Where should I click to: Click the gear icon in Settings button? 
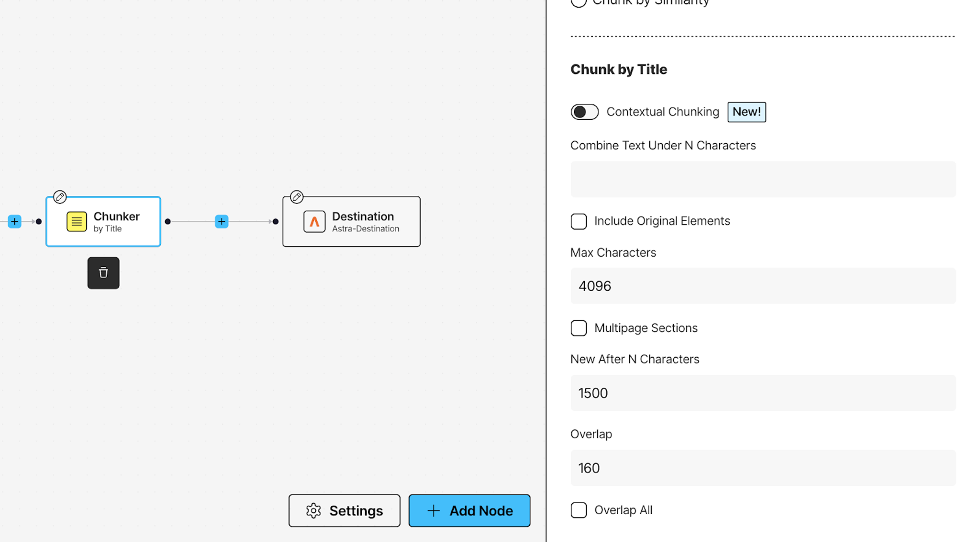click(x=313, y=511)
